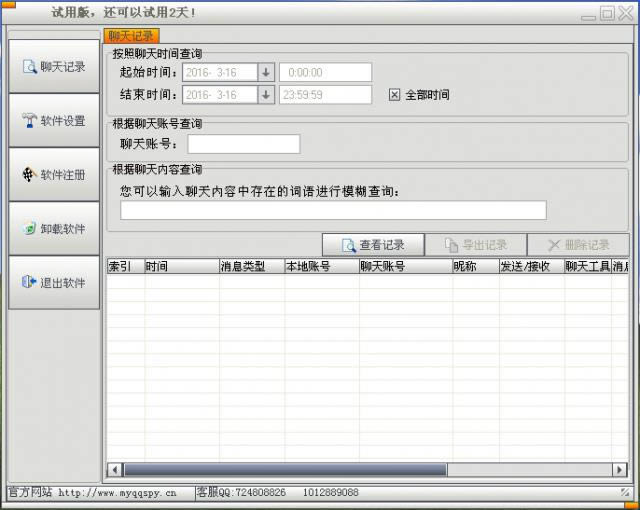Click 退出软件 sidebar button
Viewport: 640px width, 510px height.
(x=54, y=282)
